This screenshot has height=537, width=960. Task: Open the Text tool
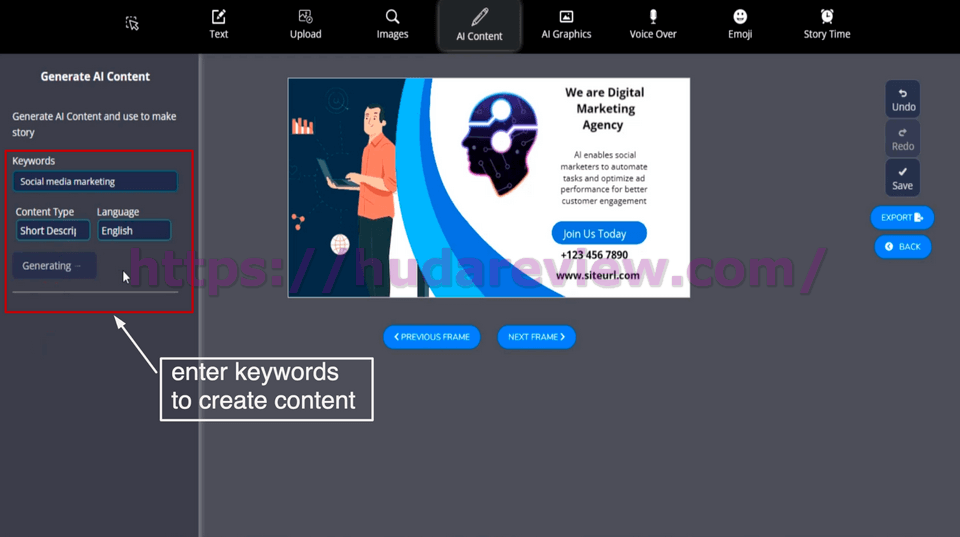pyautogui.click(x=218, y=24)
